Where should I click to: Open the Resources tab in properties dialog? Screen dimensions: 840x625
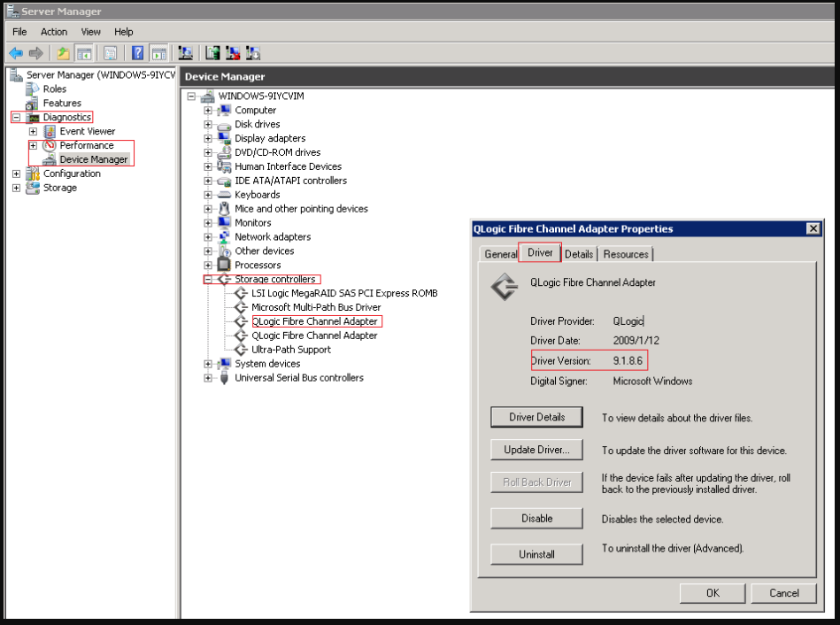tap(626, 254)
